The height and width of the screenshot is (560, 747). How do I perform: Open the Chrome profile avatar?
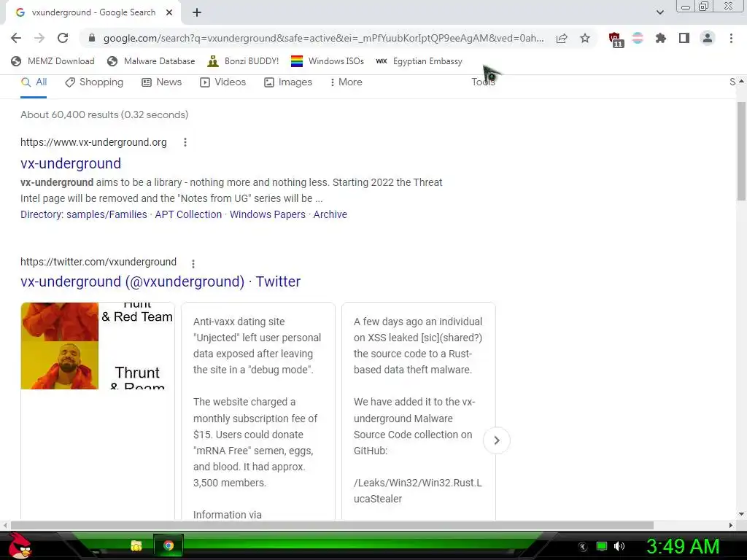tap(708, 38)
